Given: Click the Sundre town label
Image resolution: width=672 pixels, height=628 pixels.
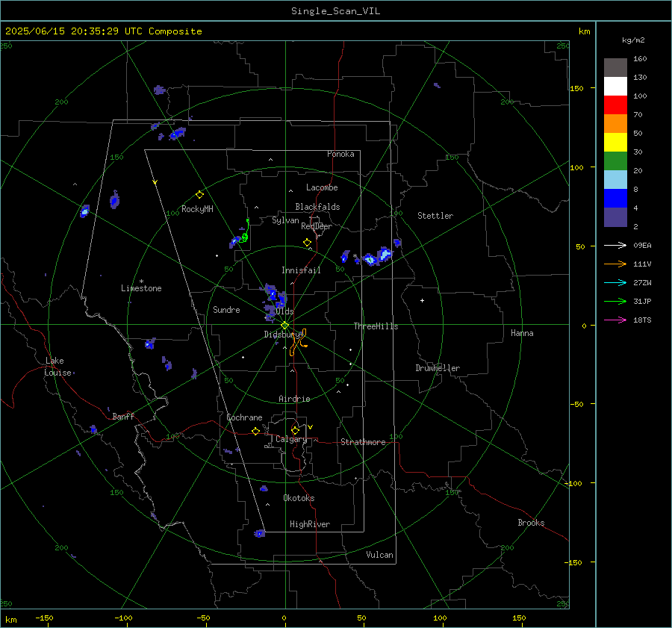Looking at the screenshot, I should [226, 310].
